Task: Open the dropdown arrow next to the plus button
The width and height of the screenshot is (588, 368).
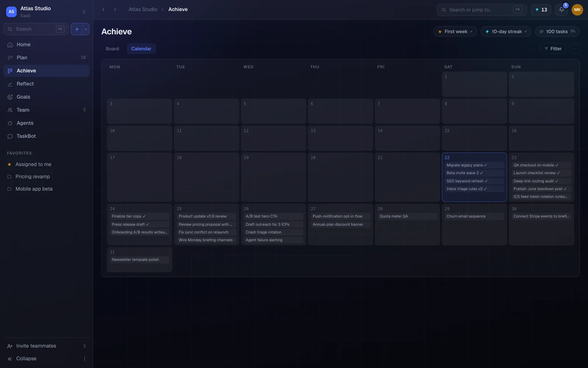Action: click(x=86, y=29)
